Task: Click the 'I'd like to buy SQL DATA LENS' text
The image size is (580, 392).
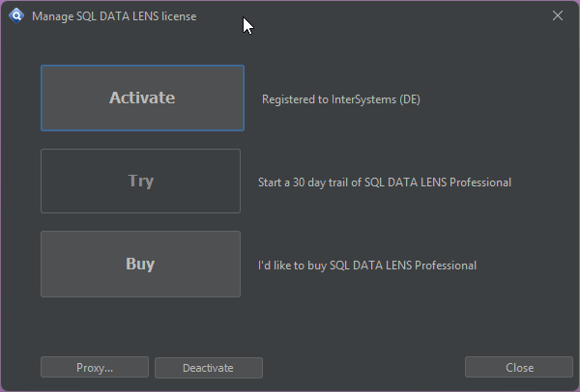Action: 367,266
